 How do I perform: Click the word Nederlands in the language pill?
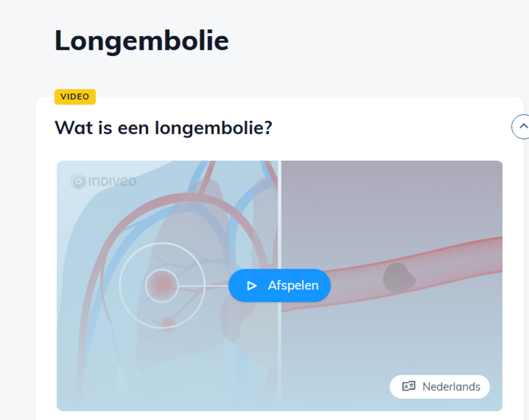451,387
